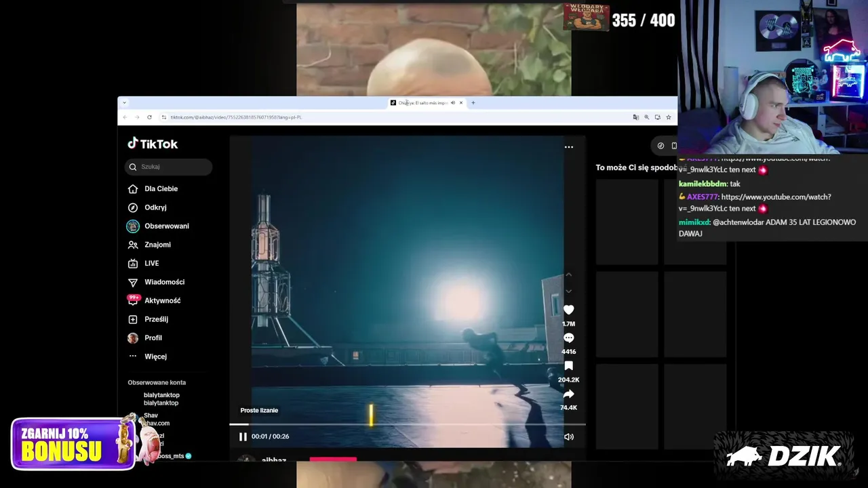The width and height of the screenshot is (868, 488).
Task: Click browser back arrow
Action: (125, 117)
